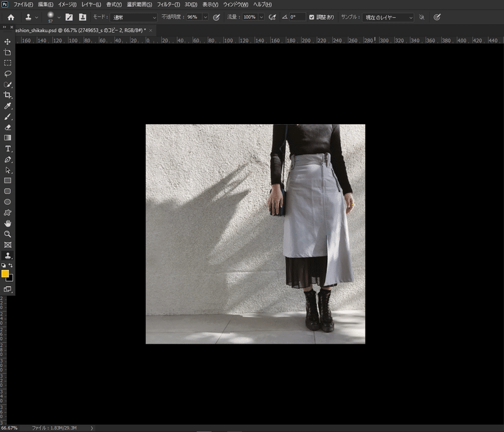
Task: Open the サンプル sample layer dropdown
Action: pyautogui.click(x=388, y=18)
